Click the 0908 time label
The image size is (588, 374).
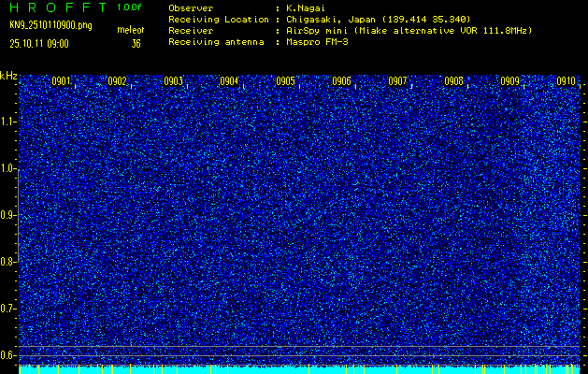tap(453, 81)
